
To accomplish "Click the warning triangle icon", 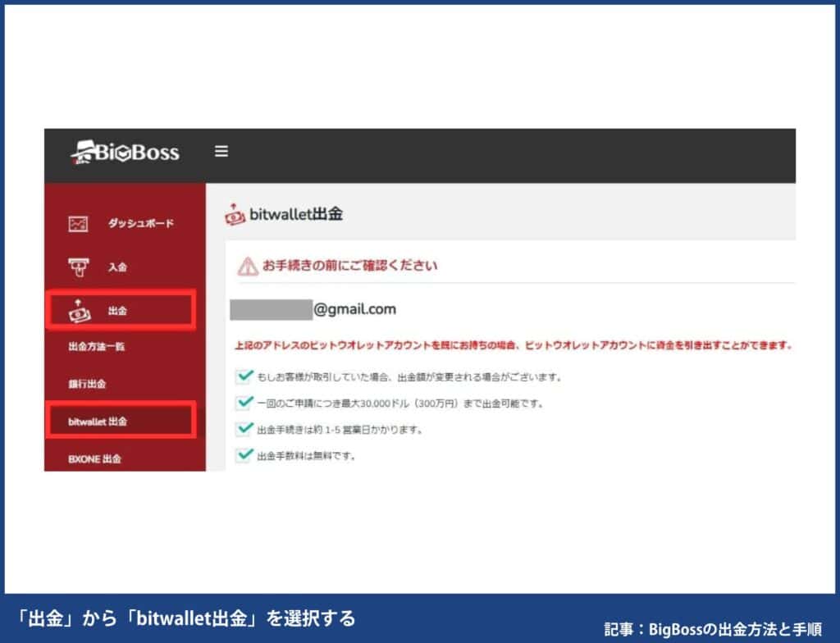I will click(248, 266).
